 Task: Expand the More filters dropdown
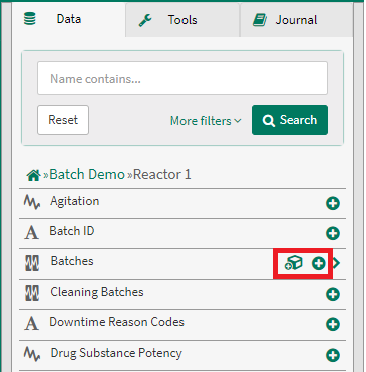click(206, 121)
